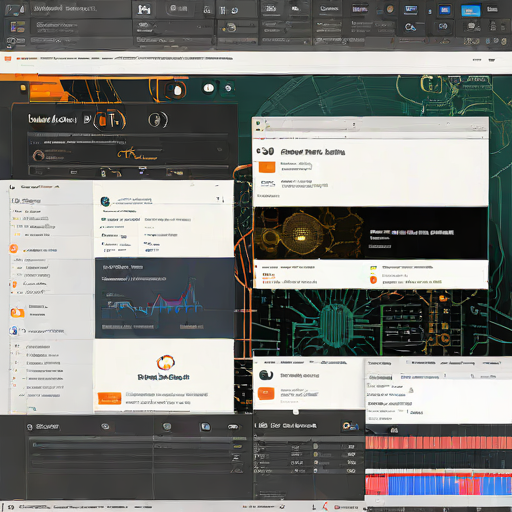Click the orange round logo above the bold heading
Viewport: 512px width, 512px height.
166,363
